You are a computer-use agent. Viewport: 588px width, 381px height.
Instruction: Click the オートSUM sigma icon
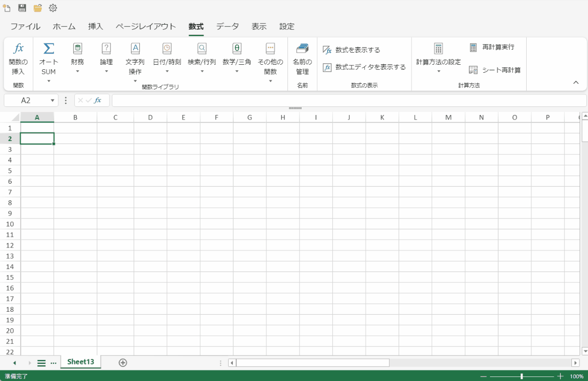(x=49, y=48)
